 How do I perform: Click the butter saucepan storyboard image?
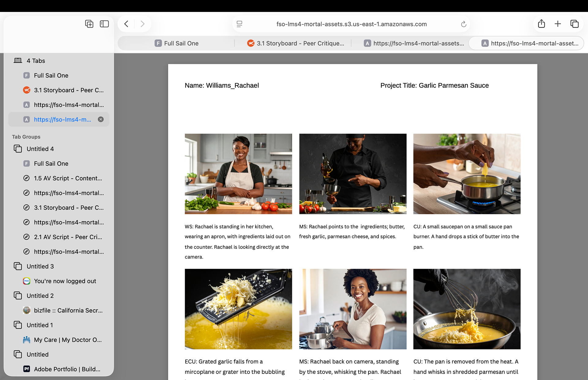tap(467, 174)
